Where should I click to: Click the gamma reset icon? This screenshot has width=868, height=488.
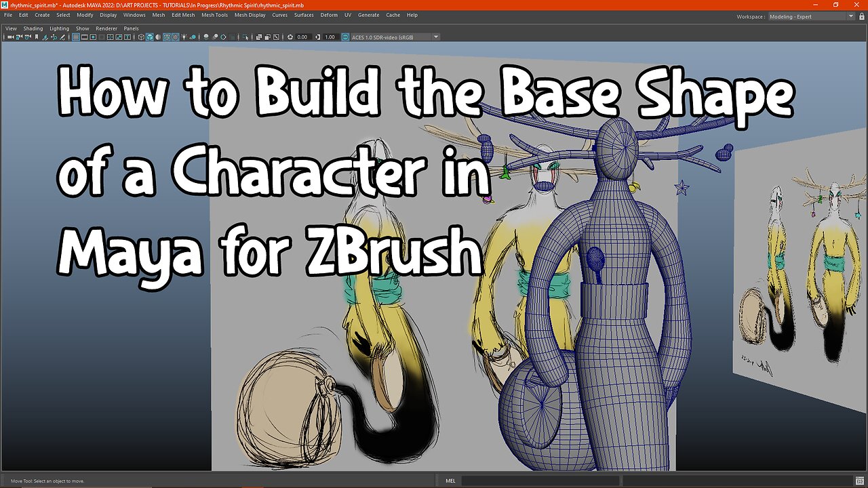(x=318, y=37)
